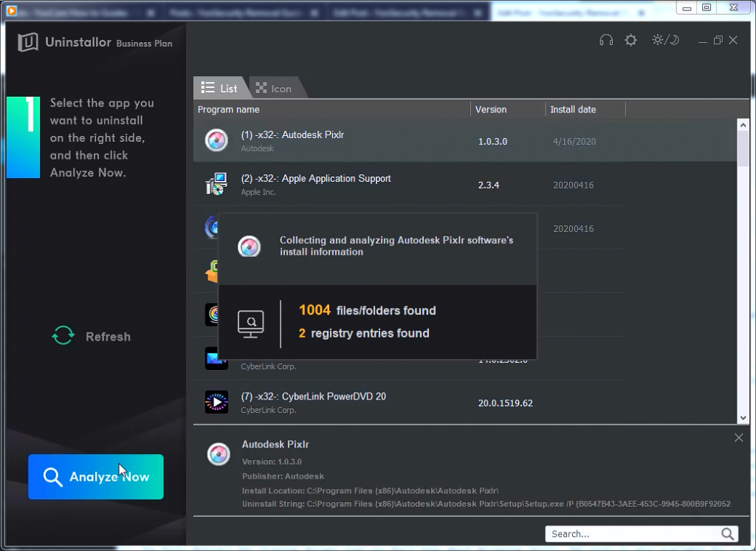This screenshot has width=756, height=551.
Task: Click the orange media player icon in title bar
Action: coord(12,10)
